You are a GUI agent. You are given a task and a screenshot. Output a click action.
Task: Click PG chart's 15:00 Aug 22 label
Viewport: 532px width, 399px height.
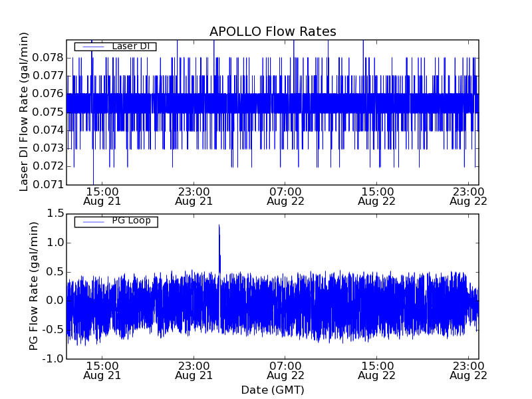(x=377, y=370)
